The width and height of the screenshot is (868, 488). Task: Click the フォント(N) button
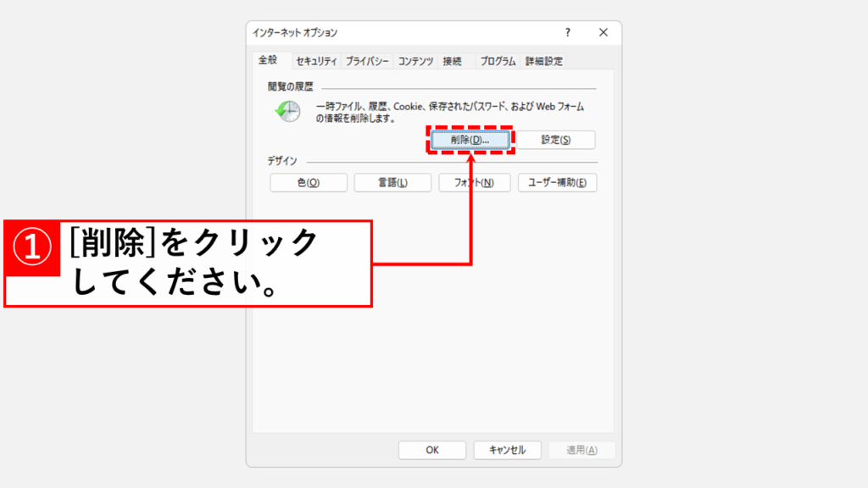click(474, 183)
